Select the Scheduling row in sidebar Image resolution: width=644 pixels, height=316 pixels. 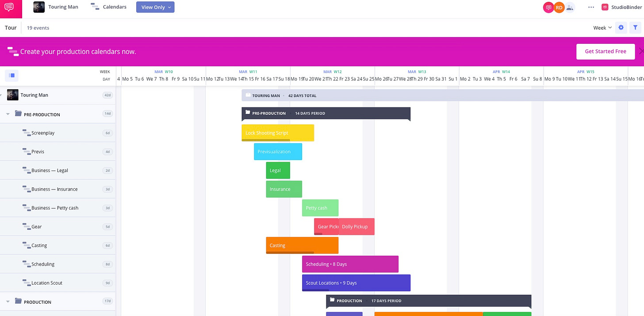click(57, 264)
